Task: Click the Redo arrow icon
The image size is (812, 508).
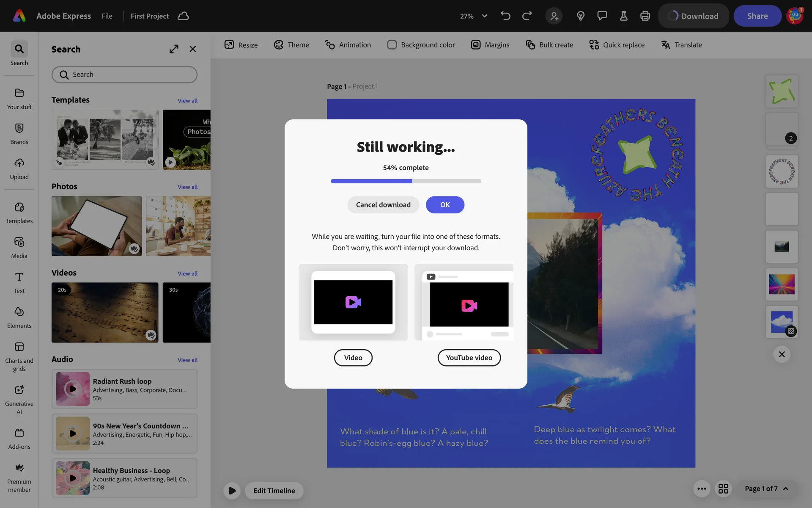Action: pos(527,16)
